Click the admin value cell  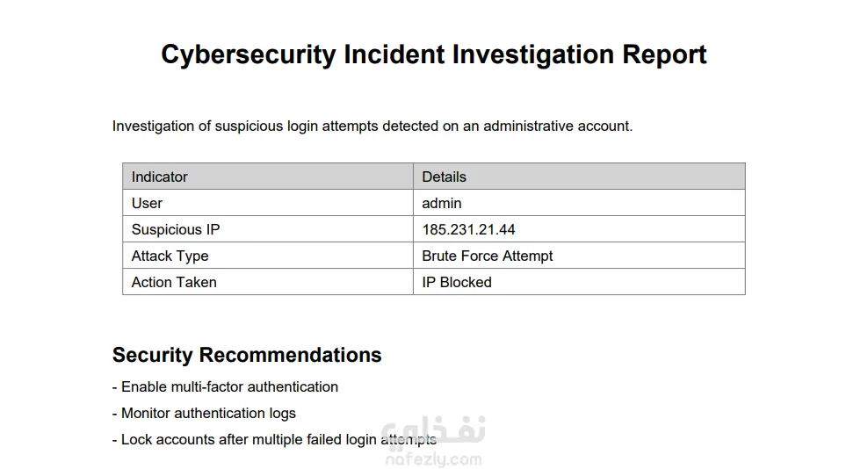point(579,203)
